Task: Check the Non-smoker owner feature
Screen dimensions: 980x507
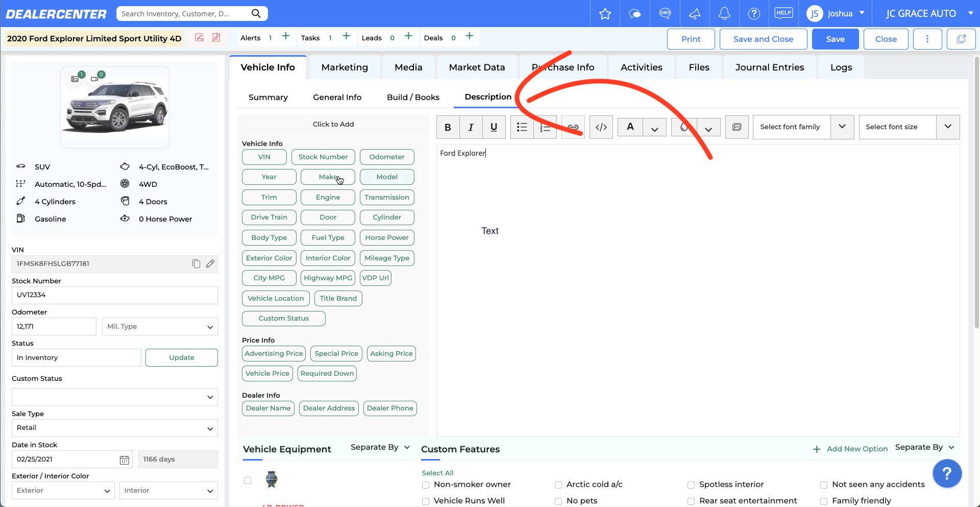Action: coord(426,485)
